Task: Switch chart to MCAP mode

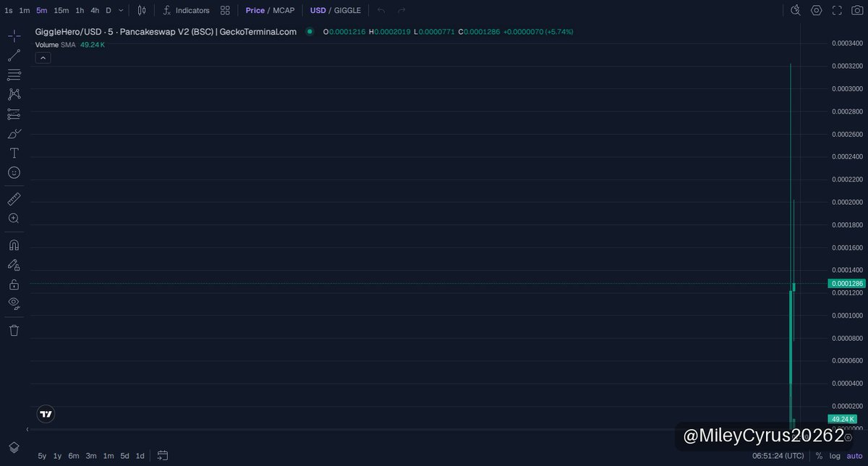Action: (284, 10)
